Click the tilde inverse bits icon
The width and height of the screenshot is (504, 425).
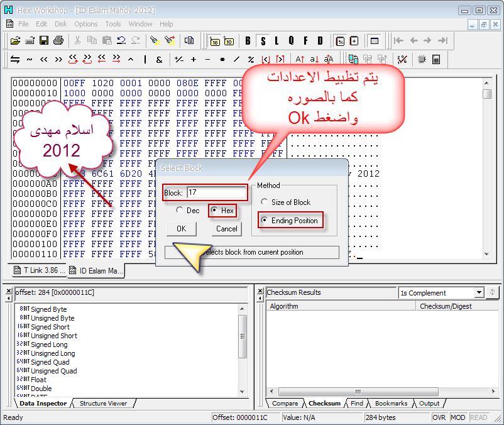tap(30, 60)
